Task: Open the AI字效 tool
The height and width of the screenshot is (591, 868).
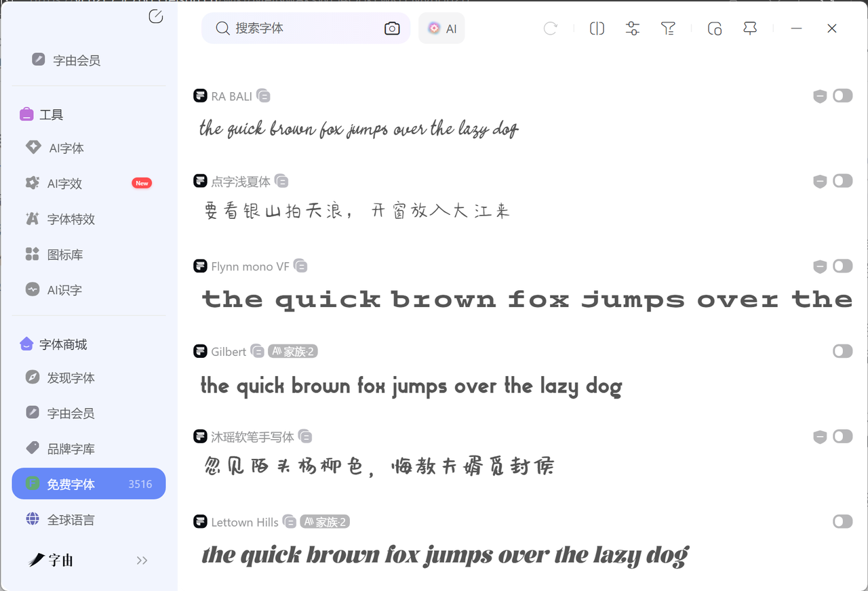Action: [64, 183]
